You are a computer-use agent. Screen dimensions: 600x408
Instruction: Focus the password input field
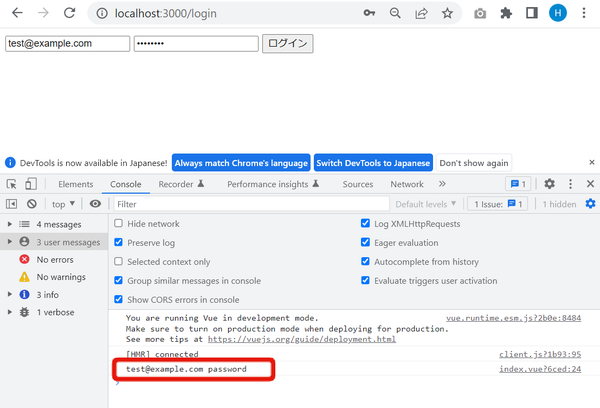(x=196, y=43)
